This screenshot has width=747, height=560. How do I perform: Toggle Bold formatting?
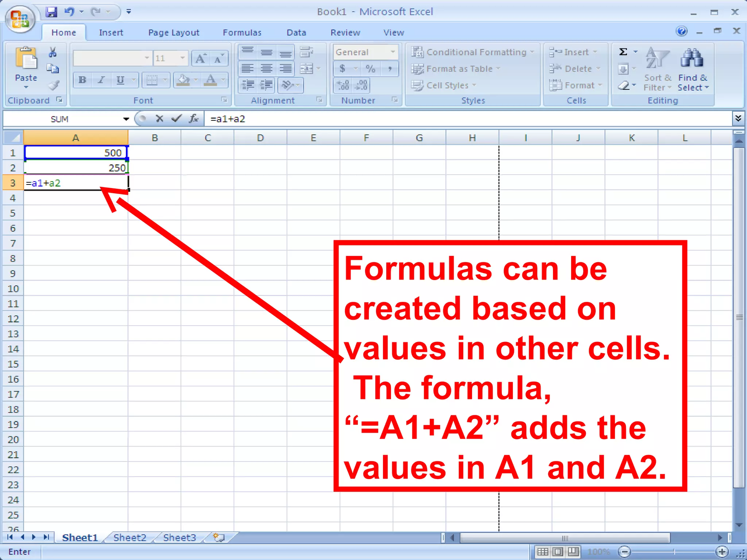[x=82, y=80]
